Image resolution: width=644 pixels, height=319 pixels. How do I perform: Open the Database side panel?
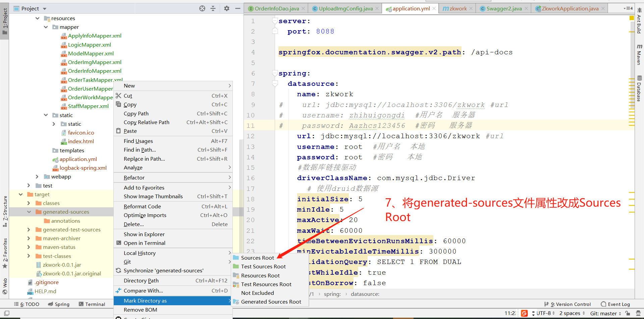[639, 89]
